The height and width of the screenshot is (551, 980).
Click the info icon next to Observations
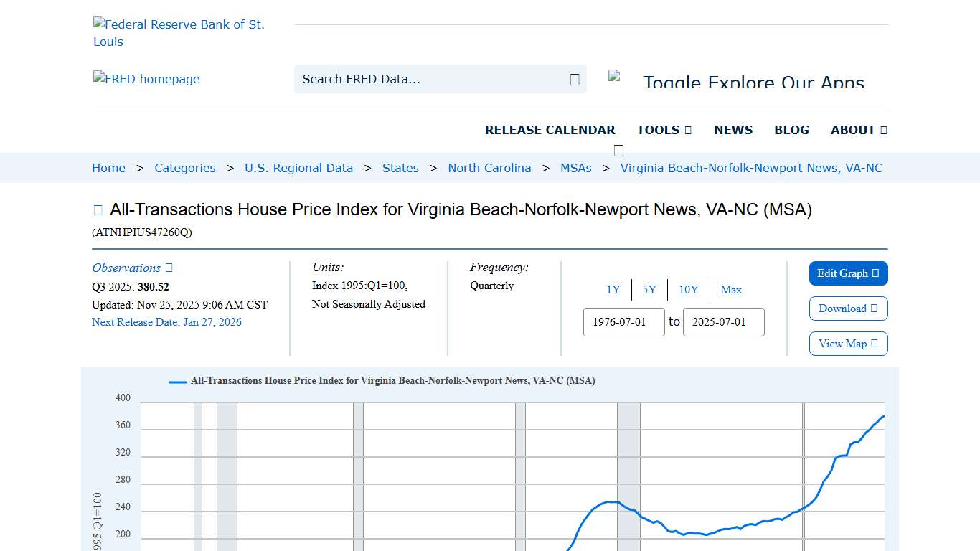168,267
